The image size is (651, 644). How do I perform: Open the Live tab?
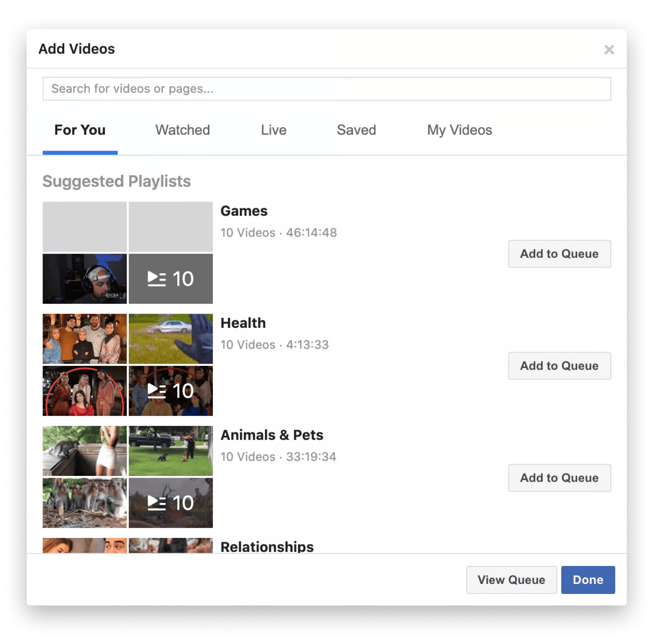(x=273, y=130)
